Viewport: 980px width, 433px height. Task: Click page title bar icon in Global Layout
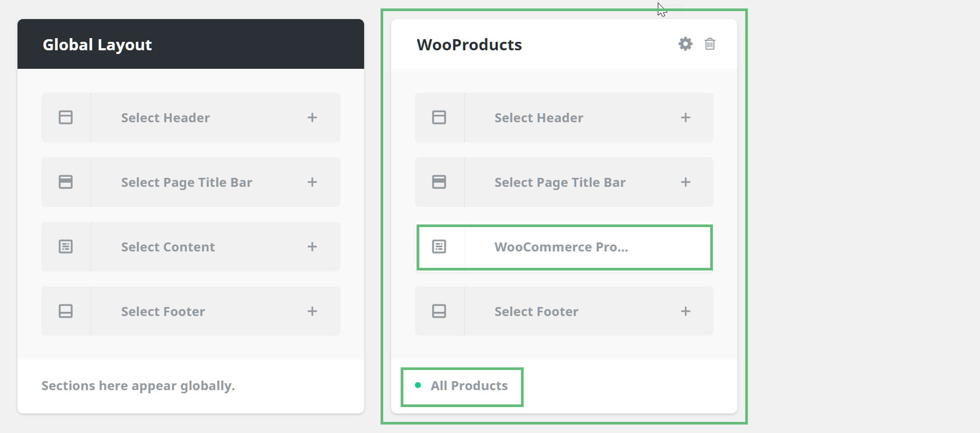pos(66,182)
